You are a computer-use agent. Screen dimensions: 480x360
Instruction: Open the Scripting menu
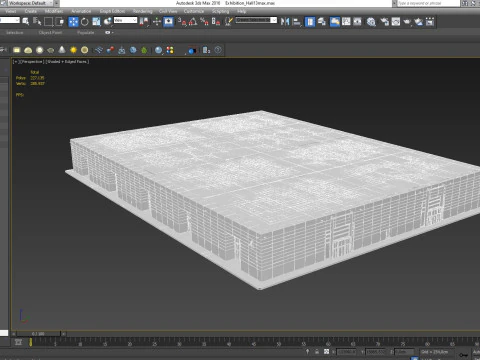point(221,11)
